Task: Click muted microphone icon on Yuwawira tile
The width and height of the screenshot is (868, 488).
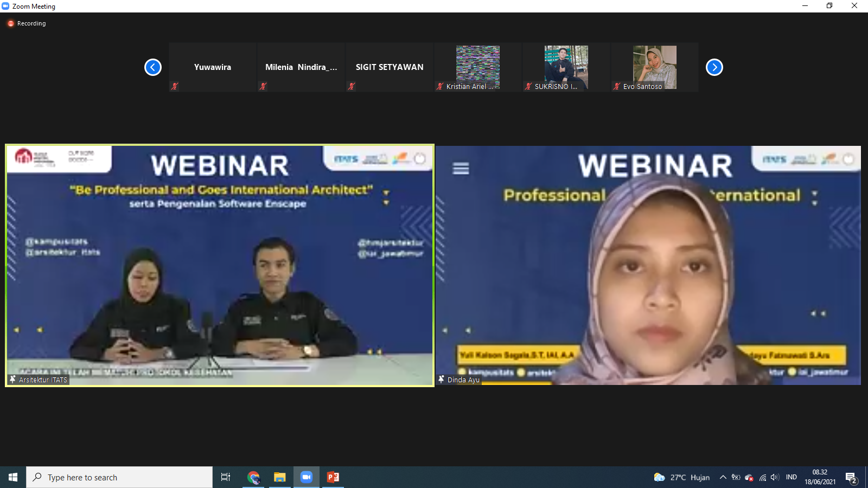Action: coord(175,86)
